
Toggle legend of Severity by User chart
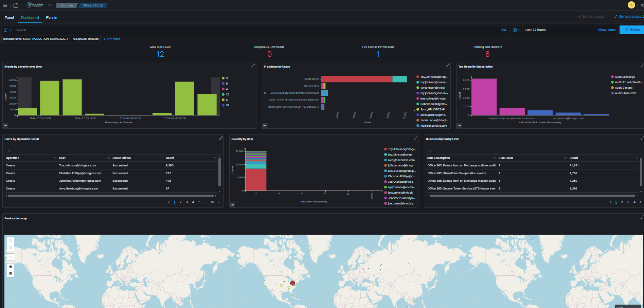pyautogui.click(x=232, y=205)
